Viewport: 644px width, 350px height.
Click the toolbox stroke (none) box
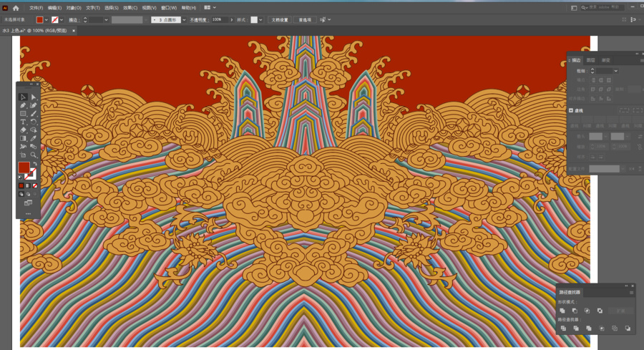tap(31, 175)
